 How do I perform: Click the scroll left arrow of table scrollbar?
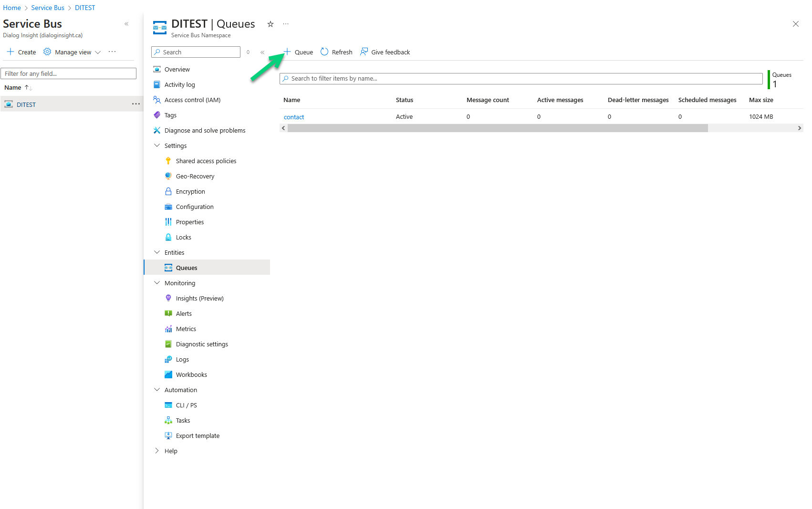coord(283,128)
